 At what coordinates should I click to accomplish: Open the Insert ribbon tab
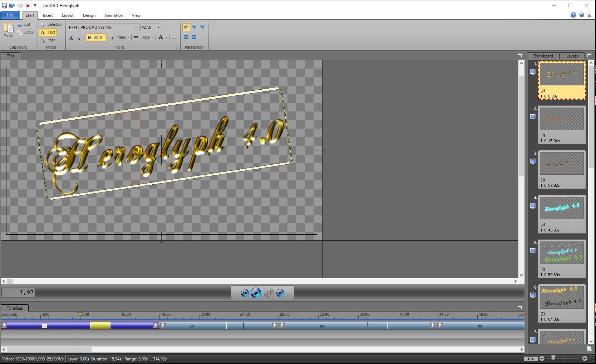point(48,15)
